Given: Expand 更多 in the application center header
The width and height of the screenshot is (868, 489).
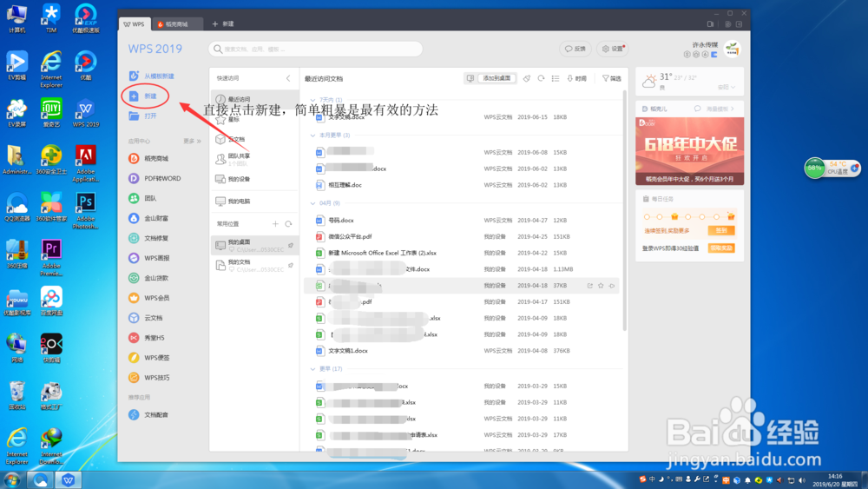Looking at the screenshot, I should (192, 142).
